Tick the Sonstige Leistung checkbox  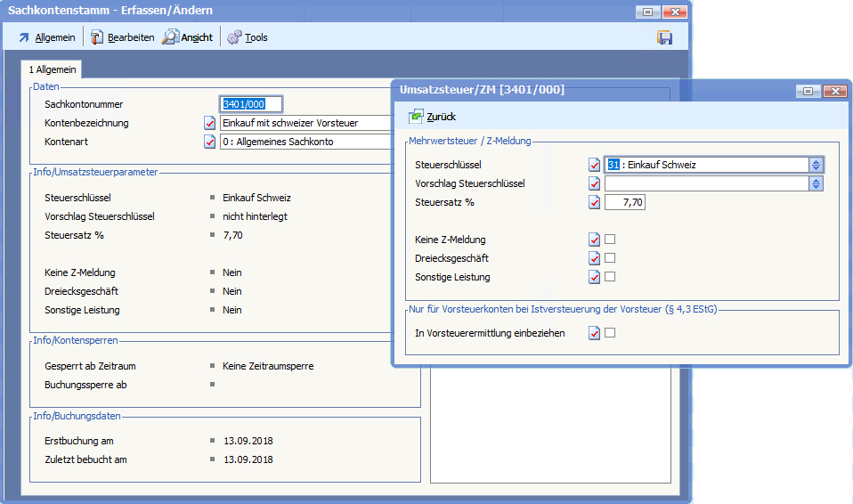tap(610, 277)
